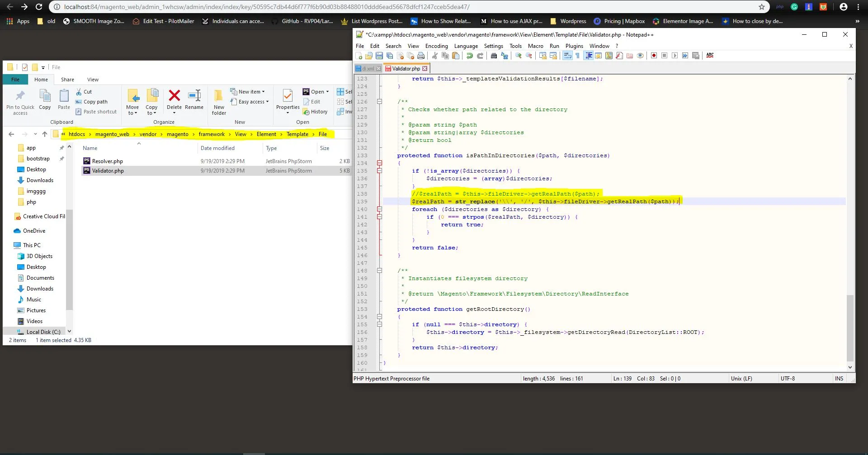Start macro recording with the red record icon
Viewport: 868px width, 455px height.
(654, 56)
